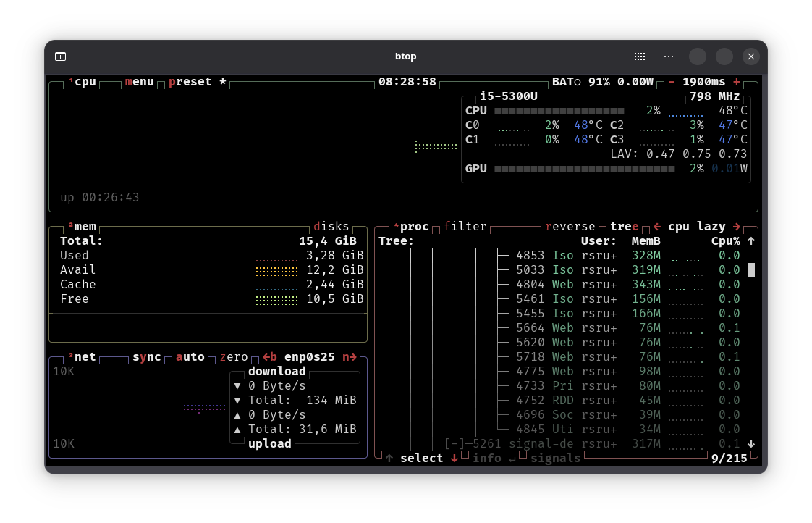Viewport: 812px width, 523px height.
Task: Decrease update interval with minus sign
Action: (672, 82)
